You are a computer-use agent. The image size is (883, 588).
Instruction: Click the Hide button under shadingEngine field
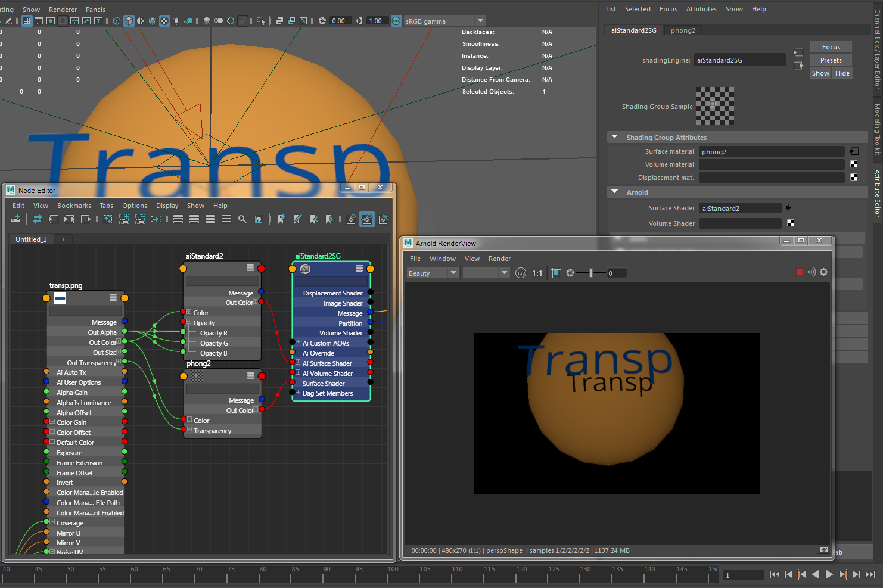[842, 73]
